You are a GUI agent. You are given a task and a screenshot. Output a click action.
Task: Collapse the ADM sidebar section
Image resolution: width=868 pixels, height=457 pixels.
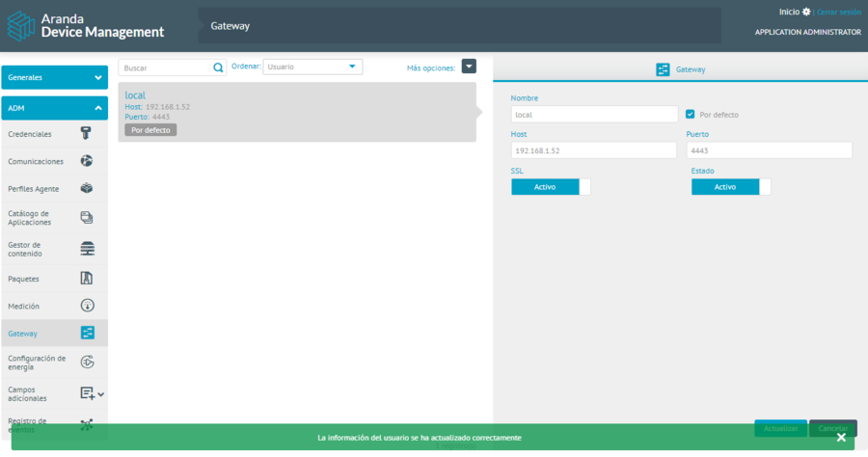[54, 108]
